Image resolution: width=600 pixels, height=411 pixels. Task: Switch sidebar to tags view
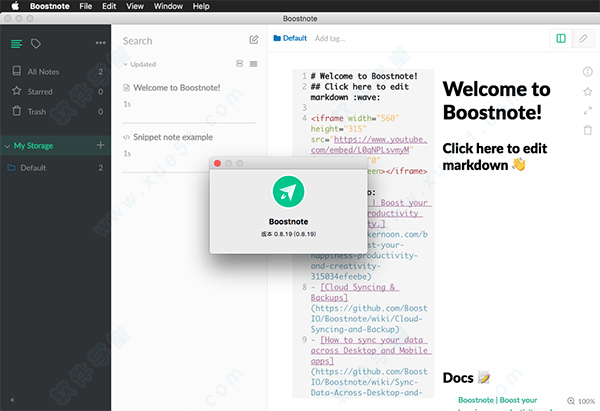tap(36, 44)
